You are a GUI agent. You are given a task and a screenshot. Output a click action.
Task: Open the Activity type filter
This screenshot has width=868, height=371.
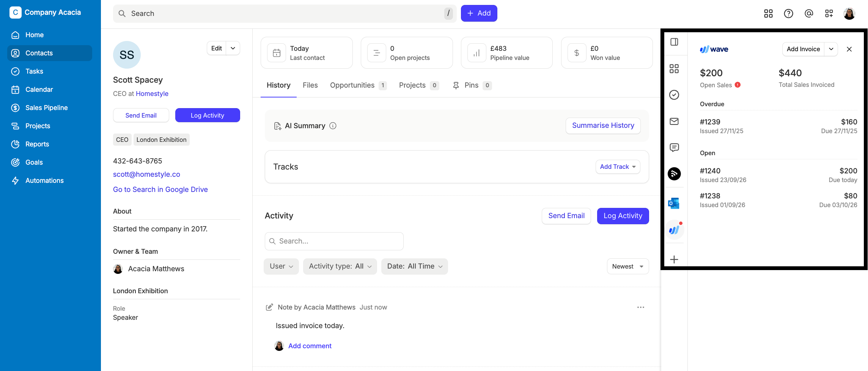tap(340, 266)
